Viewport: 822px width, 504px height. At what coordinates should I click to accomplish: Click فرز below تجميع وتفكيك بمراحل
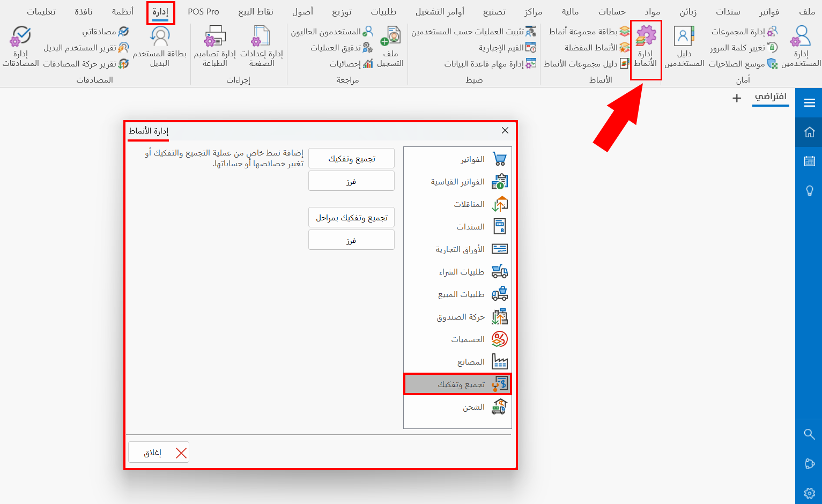click(x=352, y=240)
